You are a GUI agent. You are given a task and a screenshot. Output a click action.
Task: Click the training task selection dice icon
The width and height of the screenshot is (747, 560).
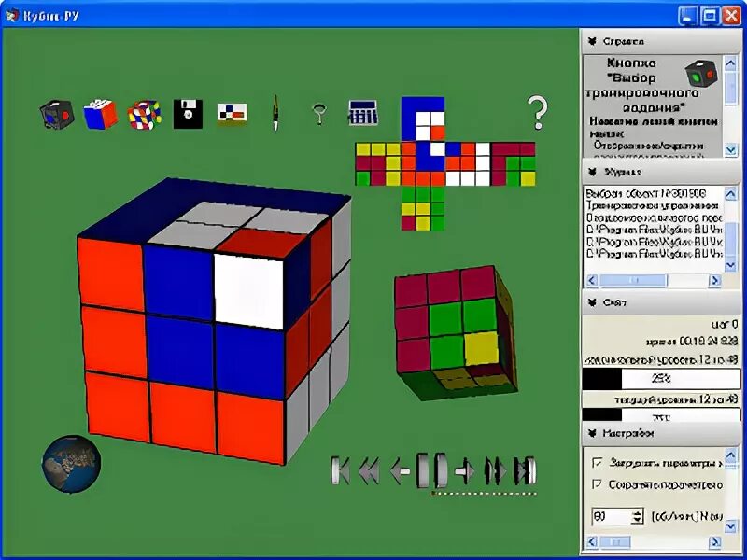coord(57,114)
